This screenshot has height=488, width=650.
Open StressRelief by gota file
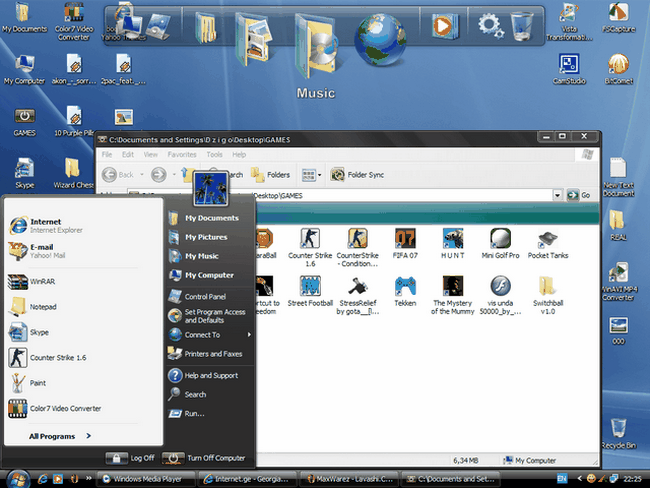point(357,295)
